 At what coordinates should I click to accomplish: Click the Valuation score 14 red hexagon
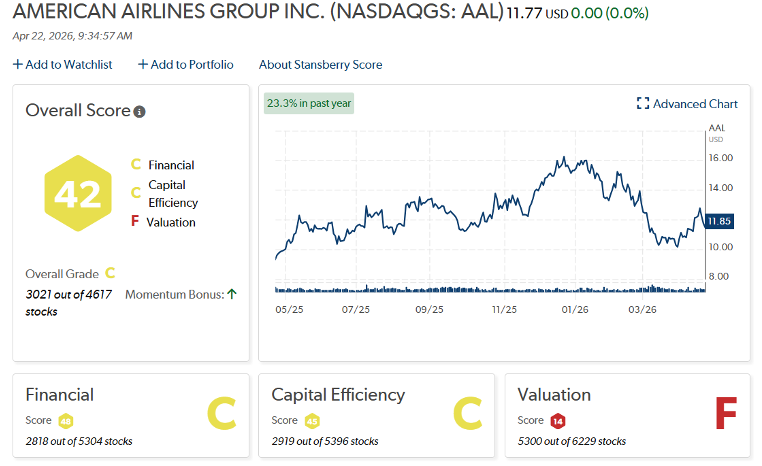[x=558, y=421]
